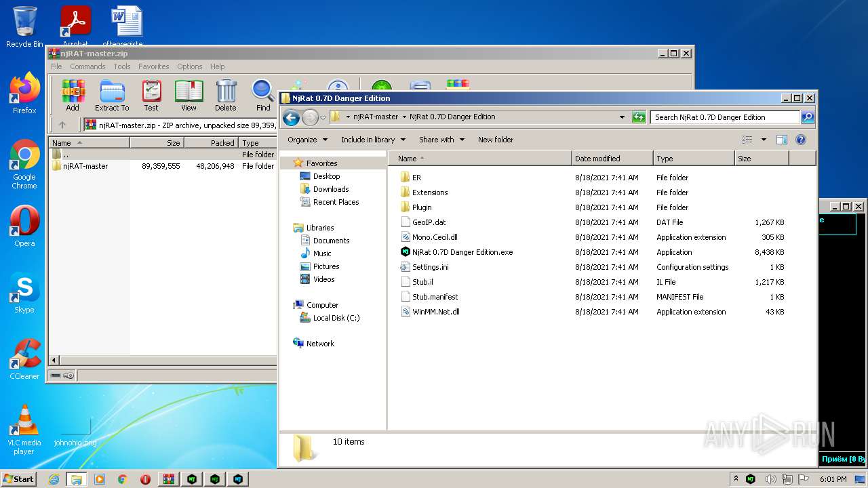Viewport: 868px width, 488px height.
Task: Sort by Type column in Explorer
Action: (694, 159)
